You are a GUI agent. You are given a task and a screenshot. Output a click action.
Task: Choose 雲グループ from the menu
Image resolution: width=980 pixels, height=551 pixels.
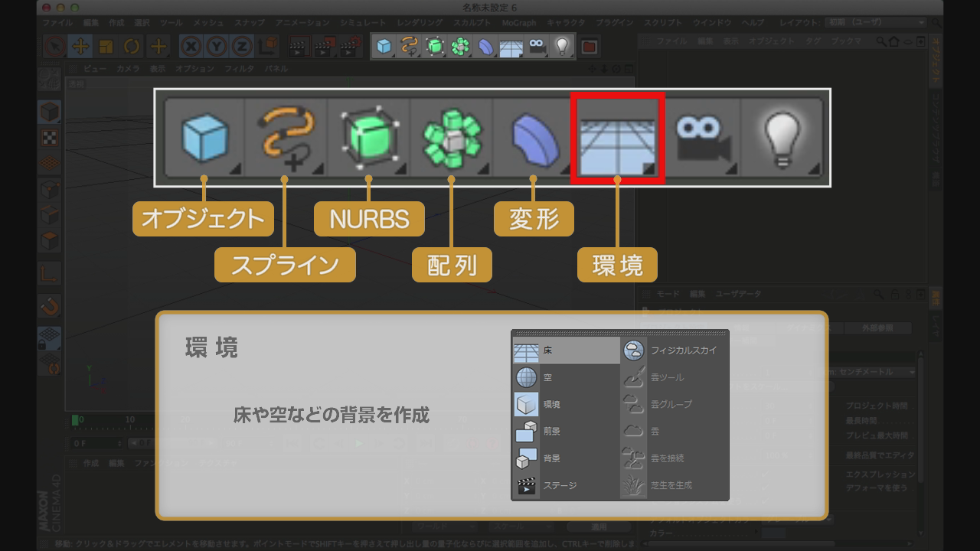coord(674,404)
